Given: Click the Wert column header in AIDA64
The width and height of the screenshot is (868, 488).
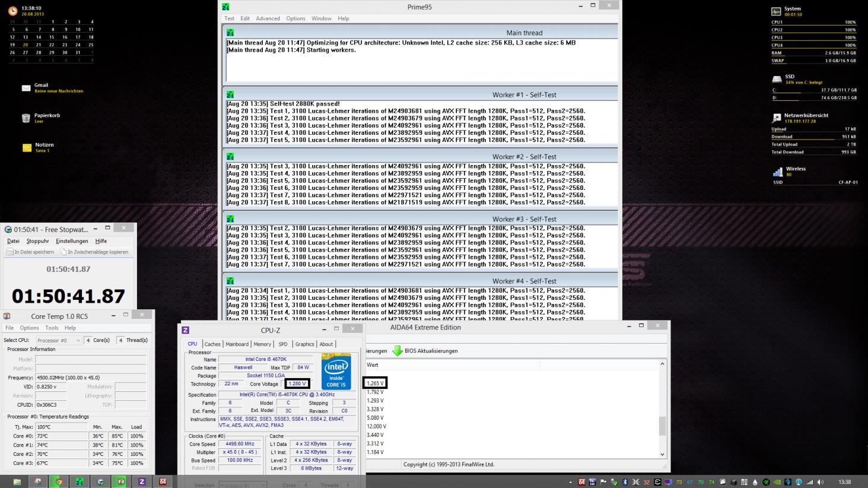Looking at the screenshot, I should (373, 365).
